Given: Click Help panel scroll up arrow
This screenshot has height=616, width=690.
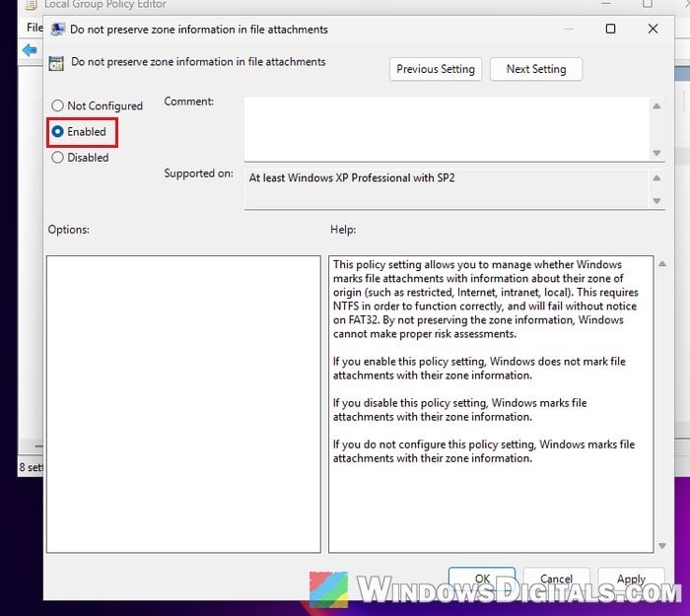Looking at the screenshot, I should pyautogui.click(x=661, y=264).
